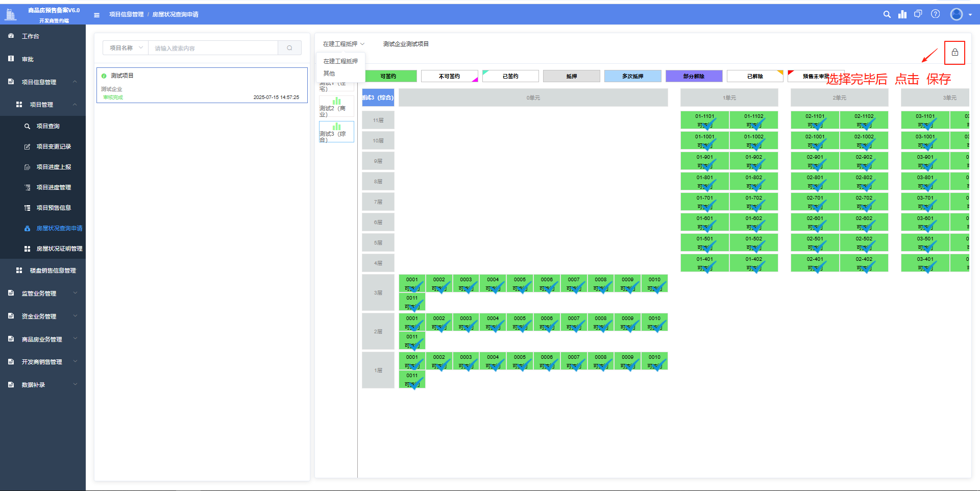
Task: Select the 11层 floor row header
Action: [x=378, y=120]
